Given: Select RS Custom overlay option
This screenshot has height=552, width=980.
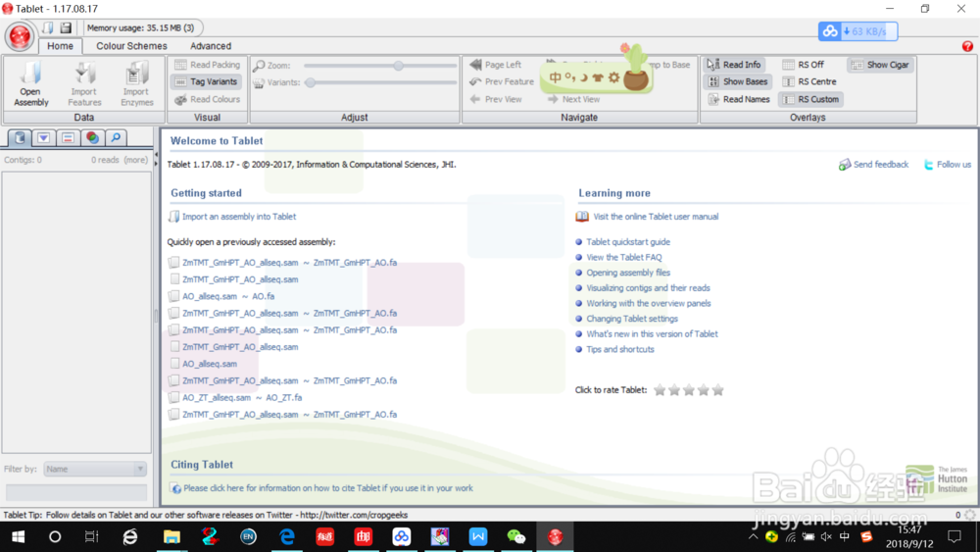Looking at the screenshot, I should point(810,99).
